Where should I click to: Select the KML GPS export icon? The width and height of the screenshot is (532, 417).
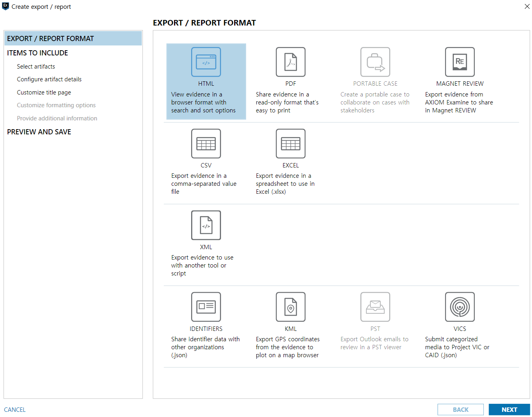pyautogui.click(x=291, y=307)
